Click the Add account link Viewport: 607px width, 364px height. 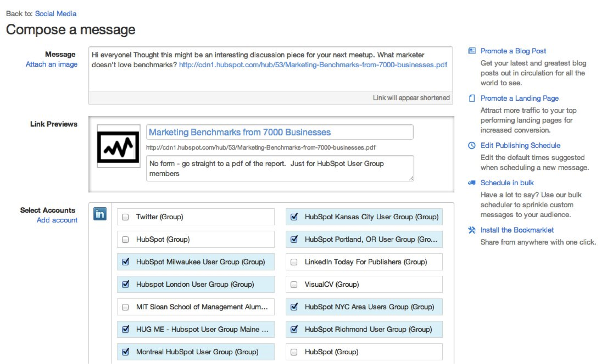pyautogui.click(x=57, y=220)
